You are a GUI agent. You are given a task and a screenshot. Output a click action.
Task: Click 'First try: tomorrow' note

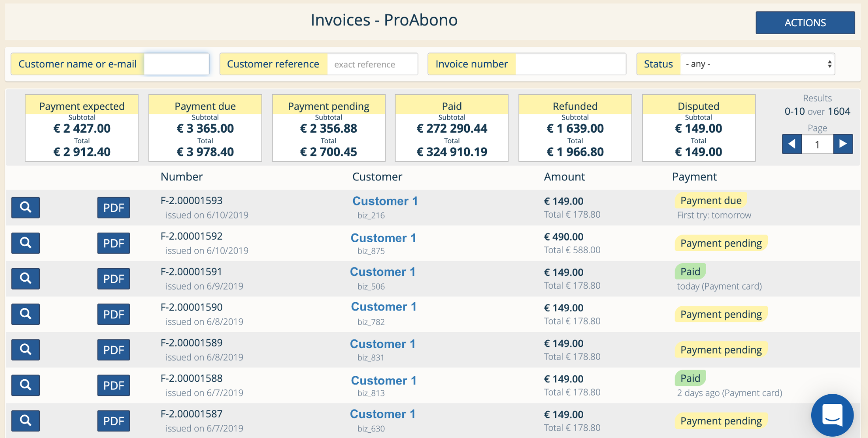(714, 215)
